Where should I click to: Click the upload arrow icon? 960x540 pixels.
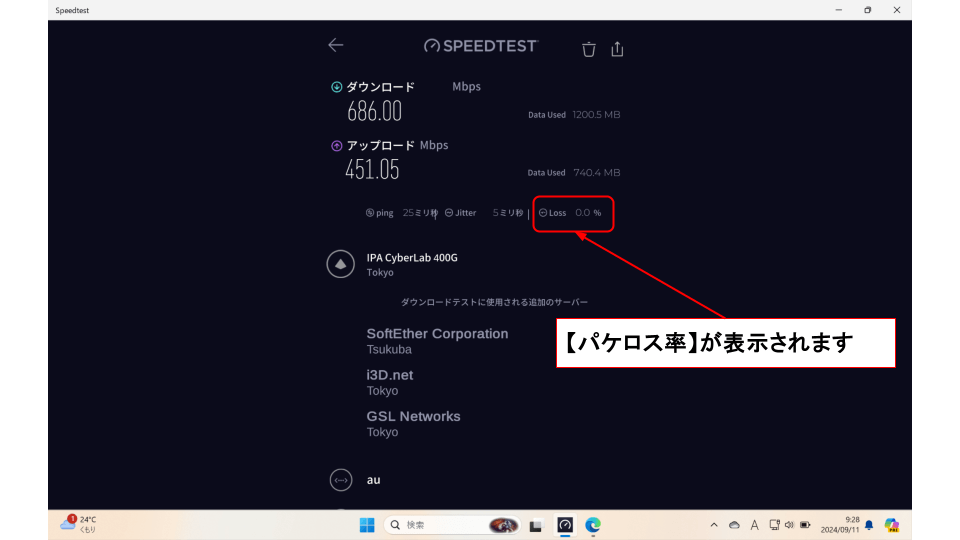coord(336,146)
